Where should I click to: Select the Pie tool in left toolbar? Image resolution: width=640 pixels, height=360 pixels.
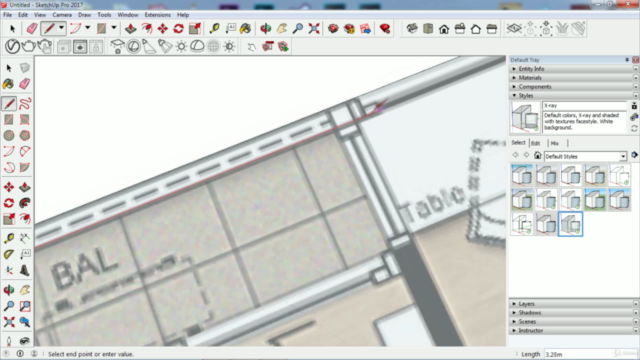pyautogui.click(x=24, y=167)
